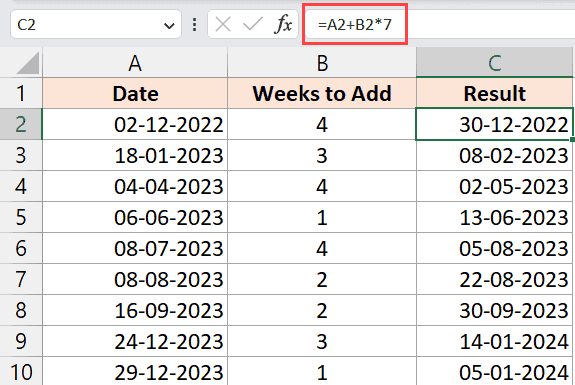Click the Weeks to Add header cell
This screenshot has height=385, width=575.
coord(322,93)
